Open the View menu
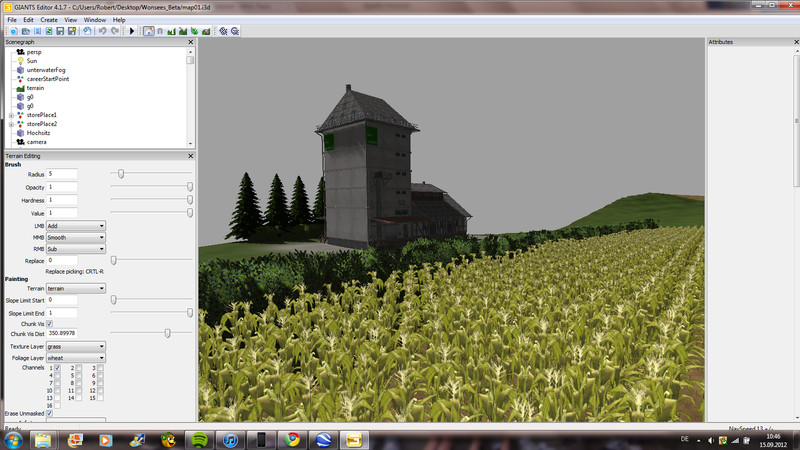 70,20
